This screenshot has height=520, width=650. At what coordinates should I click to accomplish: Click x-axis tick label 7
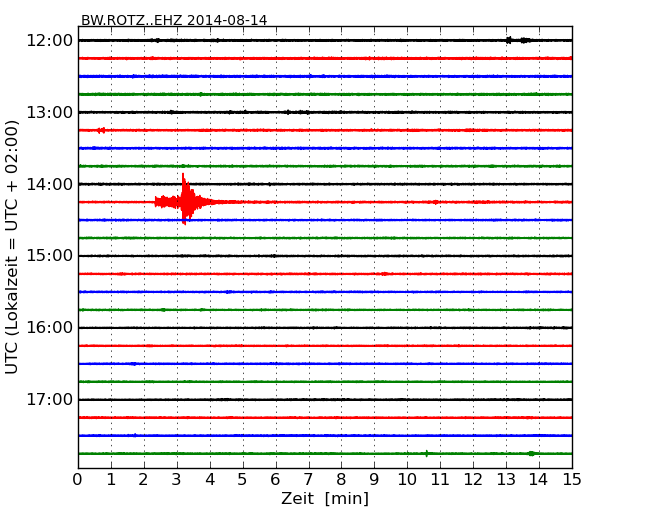coord(308,479)
